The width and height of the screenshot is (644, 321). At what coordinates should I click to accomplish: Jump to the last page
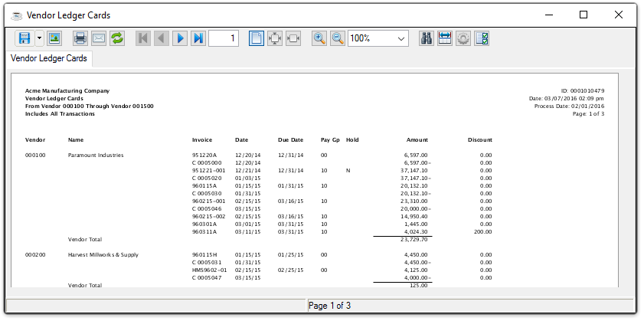coord(198,38)
